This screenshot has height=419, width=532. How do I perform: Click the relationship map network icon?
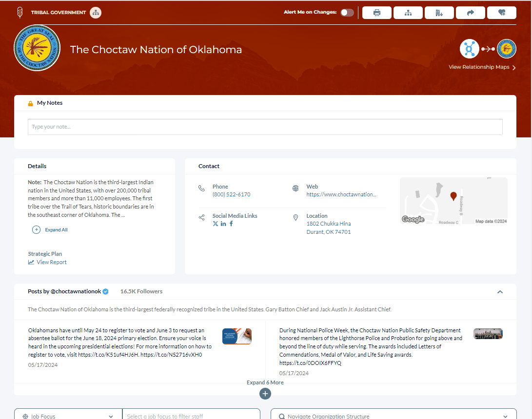470,49
